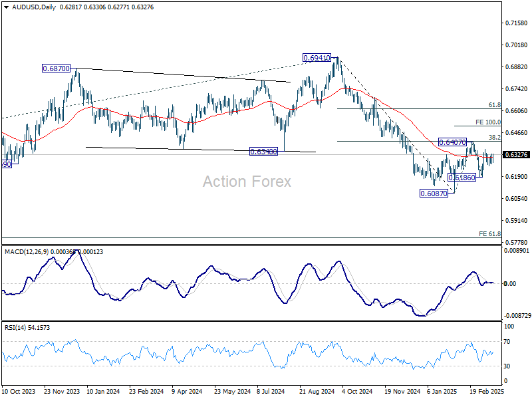
Task: Click the FE 61.8 projection label
Action: (489, 234)
